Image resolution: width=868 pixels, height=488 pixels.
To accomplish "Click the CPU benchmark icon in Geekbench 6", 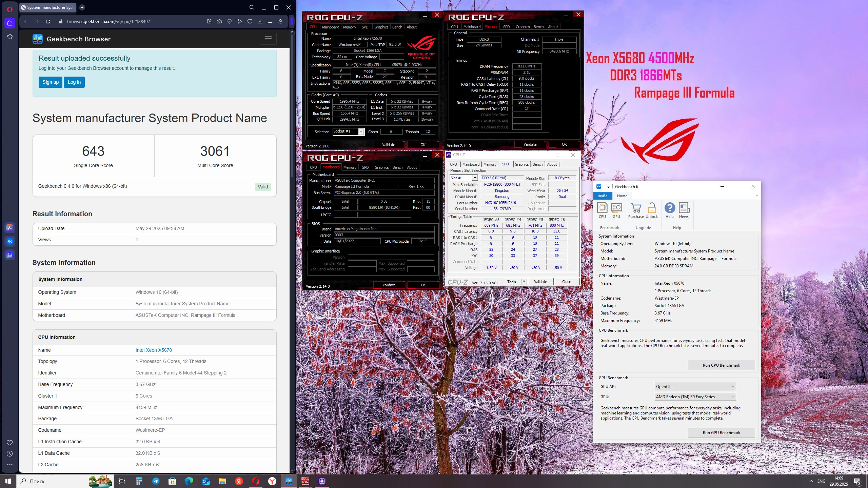I will [x=602, y=211].
